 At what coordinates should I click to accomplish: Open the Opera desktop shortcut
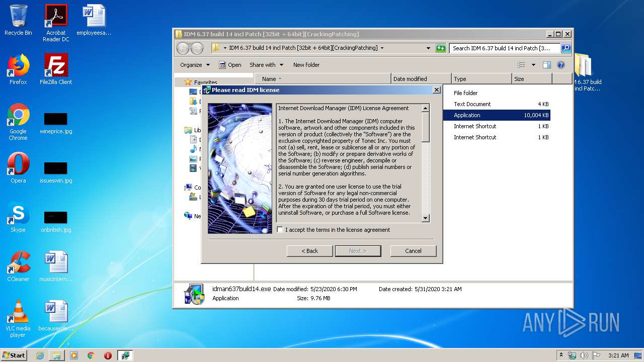point(18,168)
